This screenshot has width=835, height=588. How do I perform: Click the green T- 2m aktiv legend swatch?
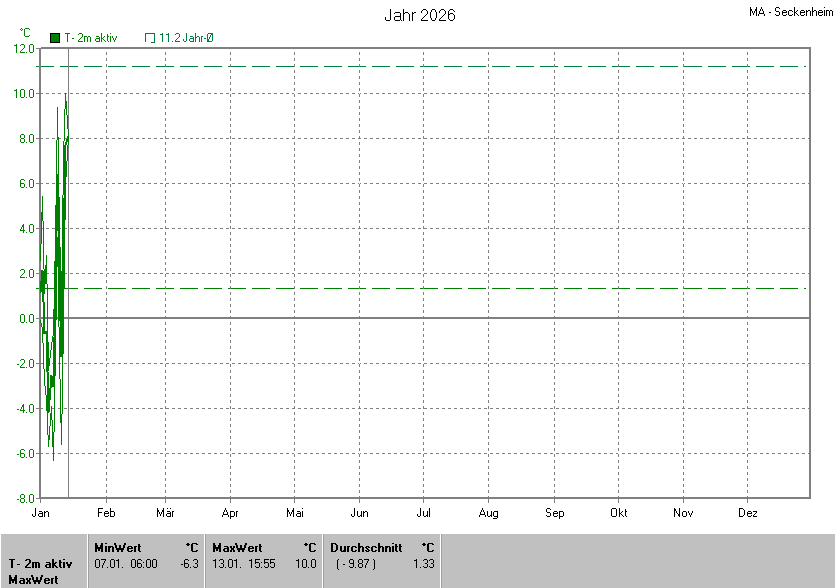(55, 38)
